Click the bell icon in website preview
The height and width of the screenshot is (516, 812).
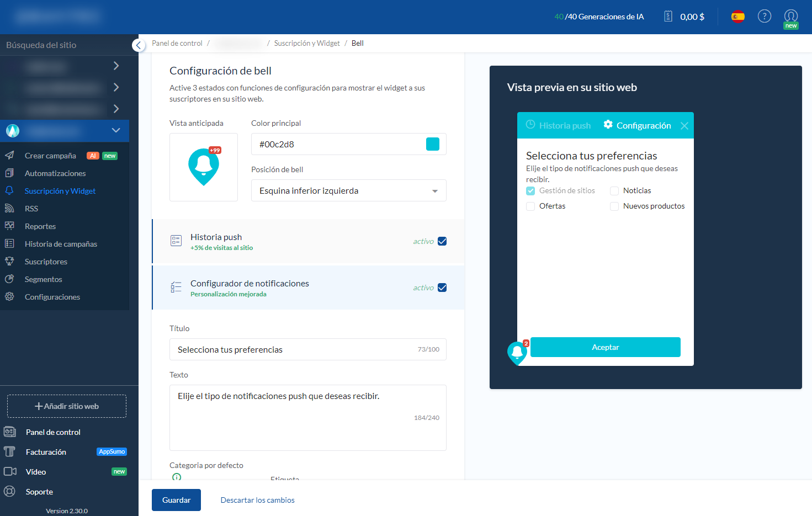517,353
